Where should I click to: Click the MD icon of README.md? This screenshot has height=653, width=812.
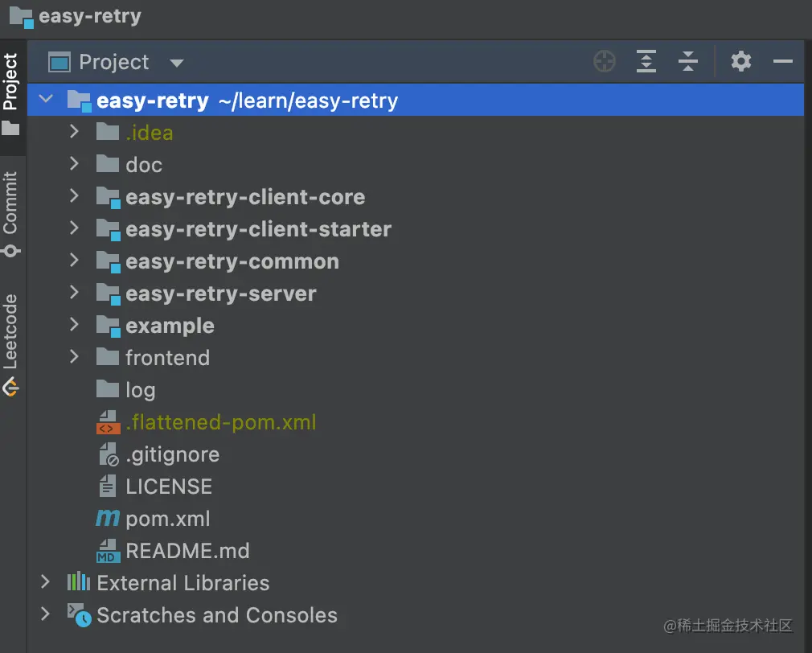(x=109, y=551)
